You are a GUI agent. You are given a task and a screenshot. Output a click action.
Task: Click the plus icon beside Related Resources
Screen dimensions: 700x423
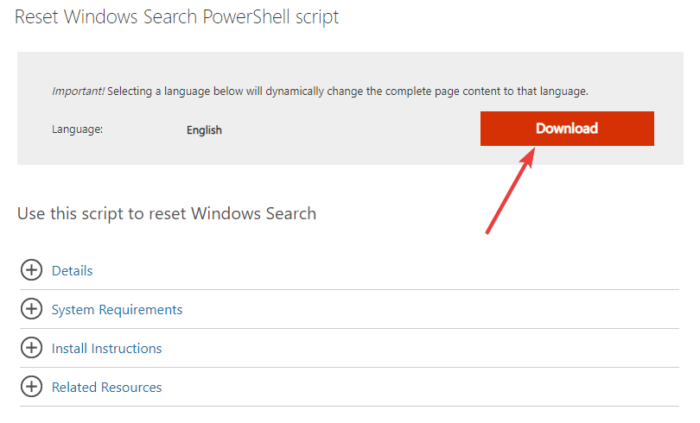point(32,387)
